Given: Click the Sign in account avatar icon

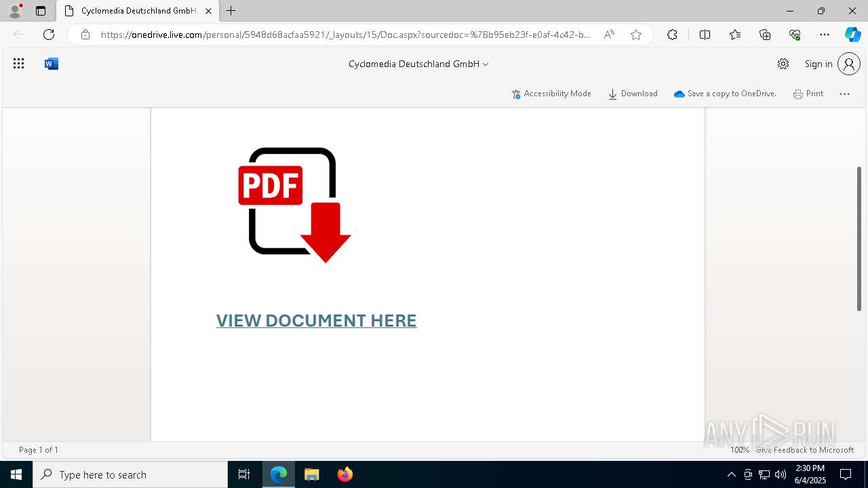Looking at the screenshot, I should pyautogui.click(x=849, y=64).
